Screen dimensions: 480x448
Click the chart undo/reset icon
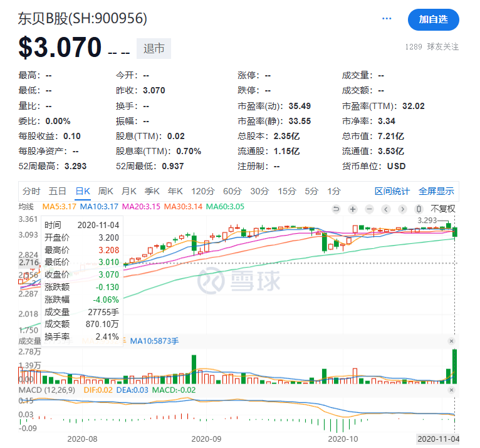point(336,209)
